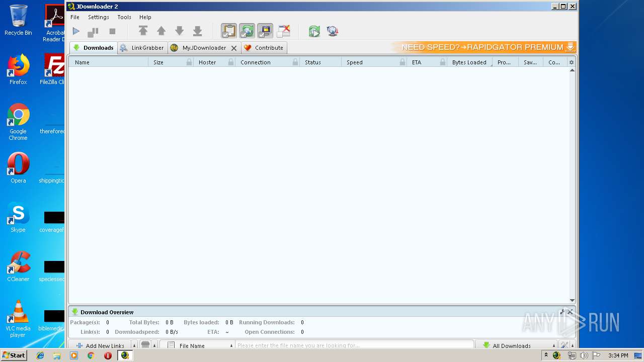Select the CCleaner desktop icon
This screenshot has width=644, height=362.
[18, 266]
